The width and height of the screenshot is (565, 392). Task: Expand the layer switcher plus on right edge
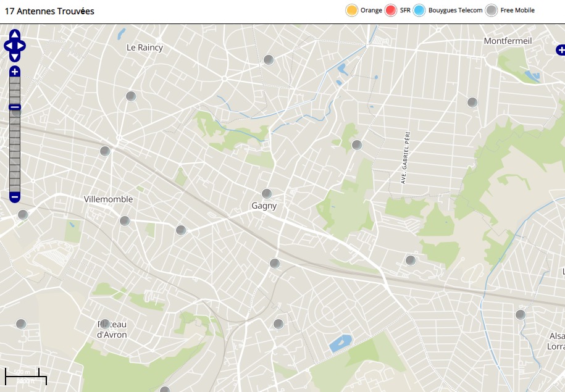pyautogui.click(x=560, y=50)
